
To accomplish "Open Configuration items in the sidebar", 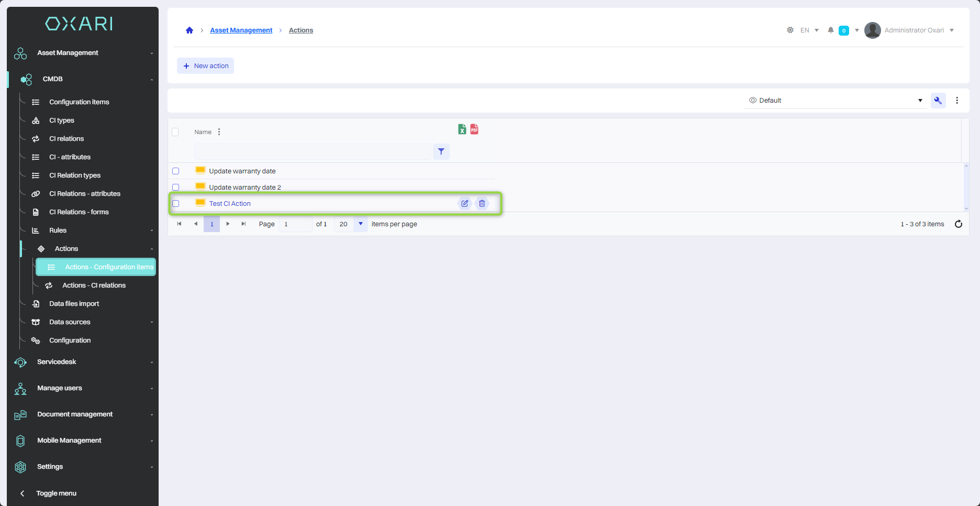I will 79,102.
